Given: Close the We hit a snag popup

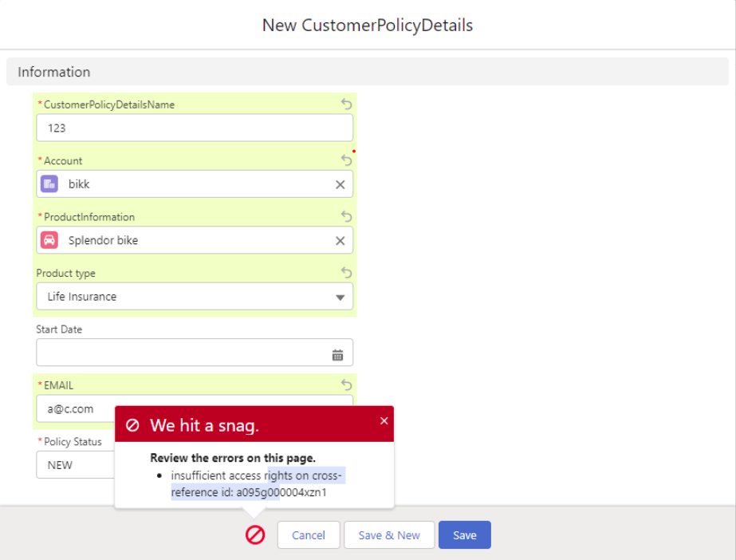Looking at the screenshot, I should point(384,420).
